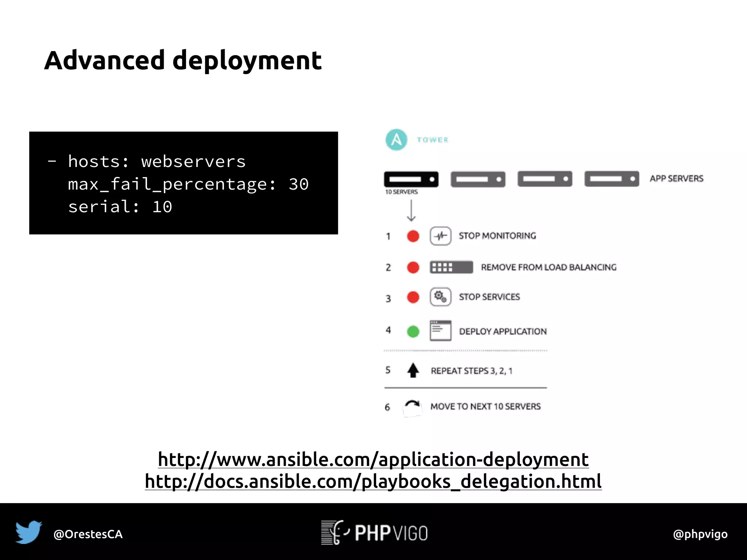The image size is (747, 560).
Task: Click the max_fail_percentage: 30 code line
Action: point(188,184)
